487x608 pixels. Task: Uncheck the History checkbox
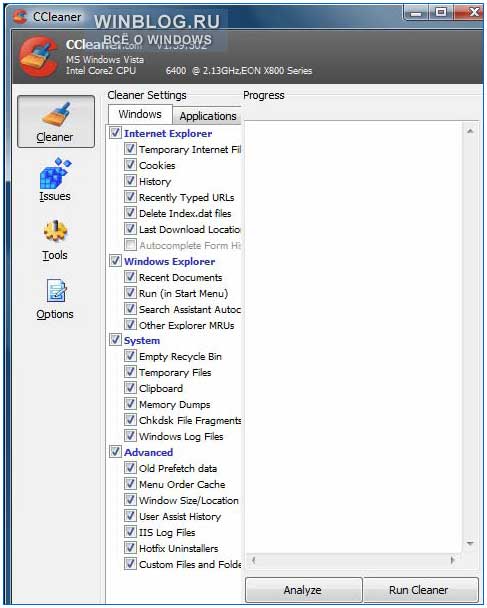(x=130, y=181)
